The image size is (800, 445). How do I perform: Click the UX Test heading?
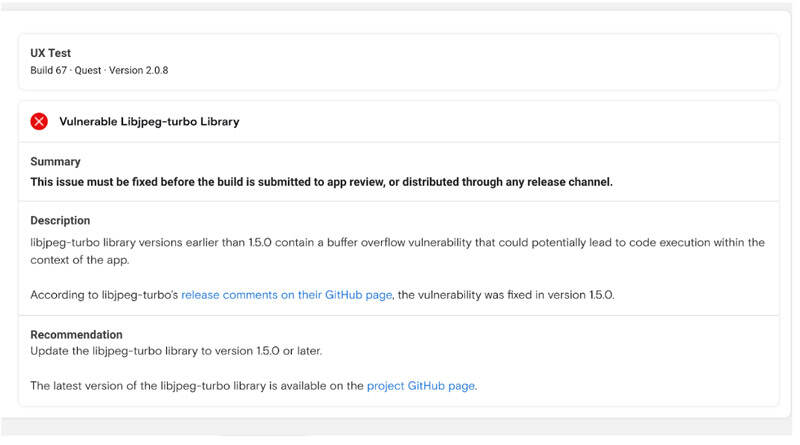(51, 53)
